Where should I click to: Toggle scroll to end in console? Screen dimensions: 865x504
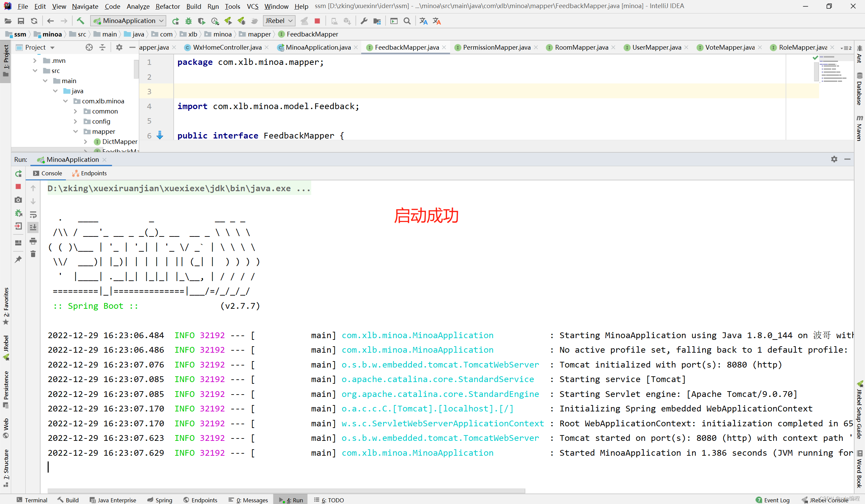click(x=33, y=227)
